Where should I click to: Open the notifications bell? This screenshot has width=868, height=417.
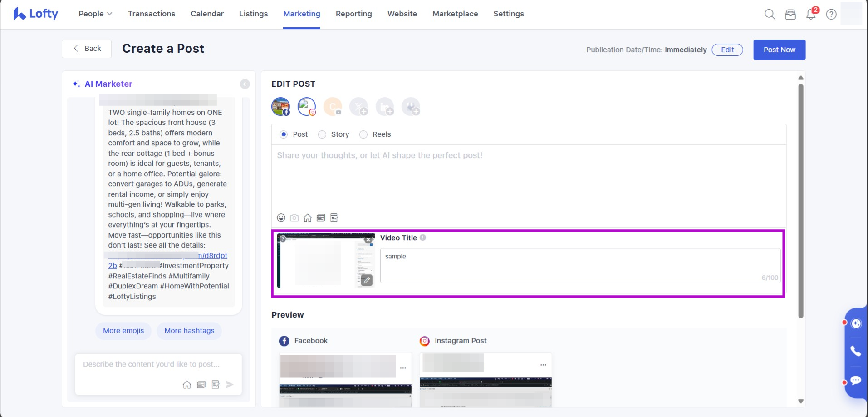coord(811,15)
